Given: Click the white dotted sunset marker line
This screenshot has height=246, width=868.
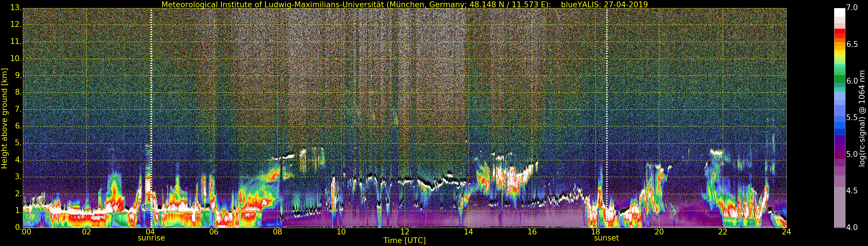Looking at the screenshot, I should [607, 118].
